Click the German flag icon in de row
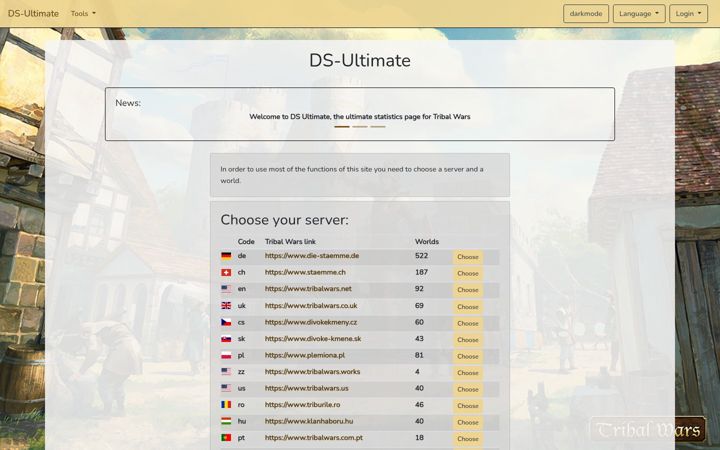Viewport: 720px width, 450px height. pyautogui.click(x=226, y=256)
